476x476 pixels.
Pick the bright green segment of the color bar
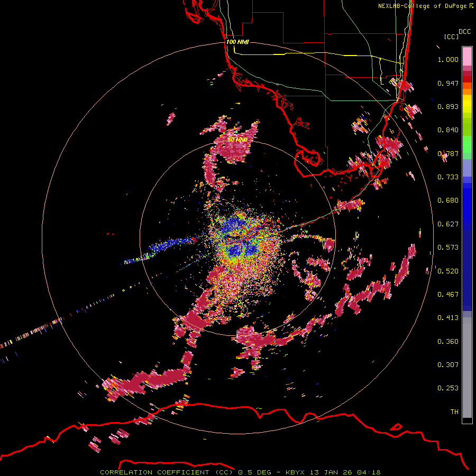point(467,144)
